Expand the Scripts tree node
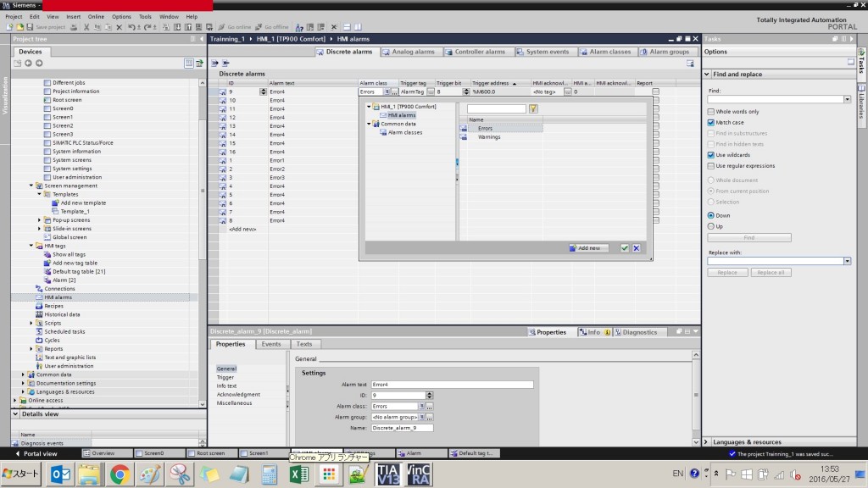The height and width of the screenshot is (488, 868). coord(31,323)
